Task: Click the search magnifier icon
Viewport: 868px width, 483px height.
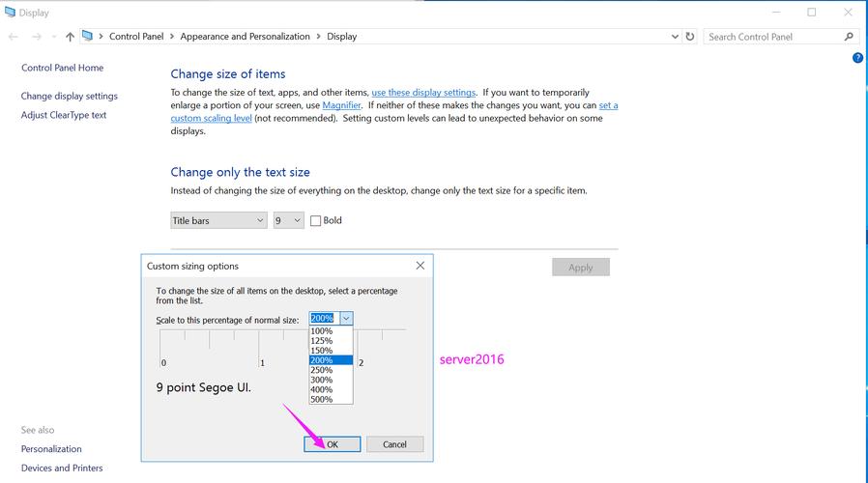Action: [850, 37]
